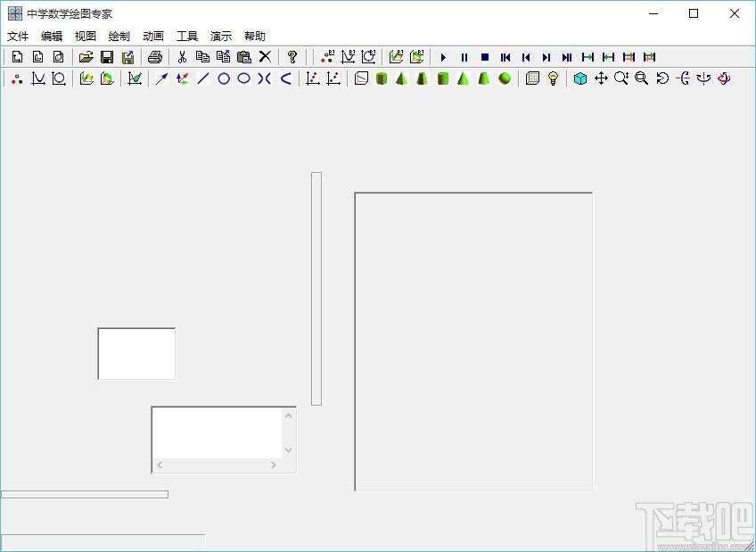The width and height of the screenshot is (756, 552).
Task: Start animation with the play button
Action: coord(444,57)
